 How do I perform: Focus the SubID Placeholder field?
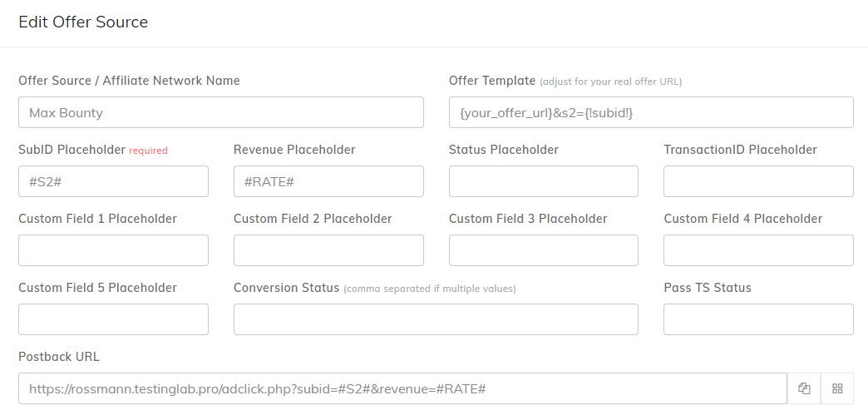click(x=113, y=181)
